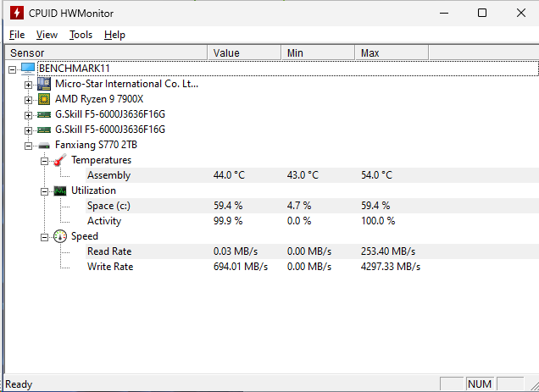Click the first G.Skill memory module icon
539x392 pixels.
pos(44,114)
